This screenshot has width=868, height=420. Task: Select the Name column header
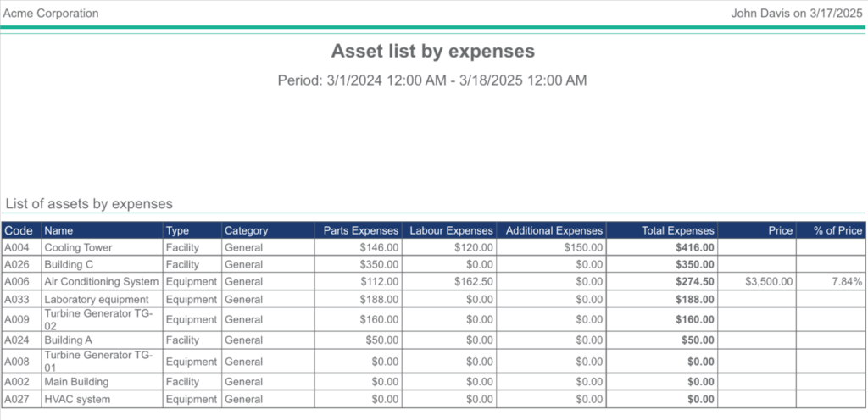(x=58, y=230)
